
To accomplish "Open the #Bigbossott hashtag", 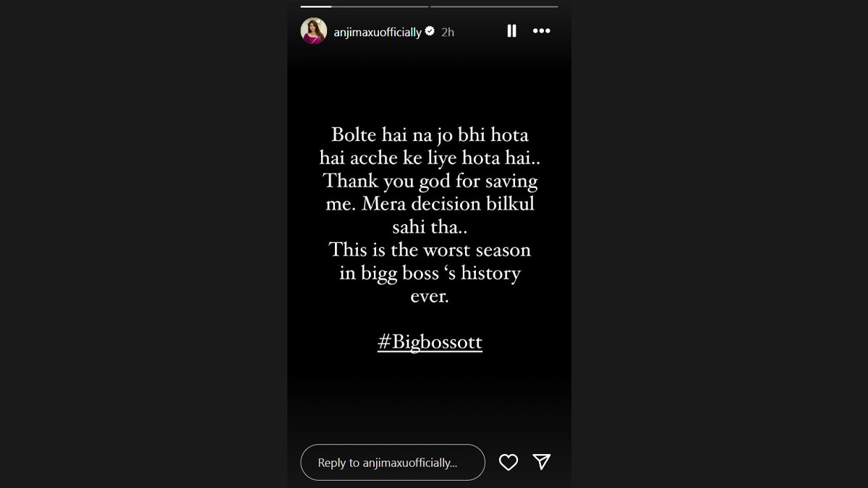I will click(430, 342).
